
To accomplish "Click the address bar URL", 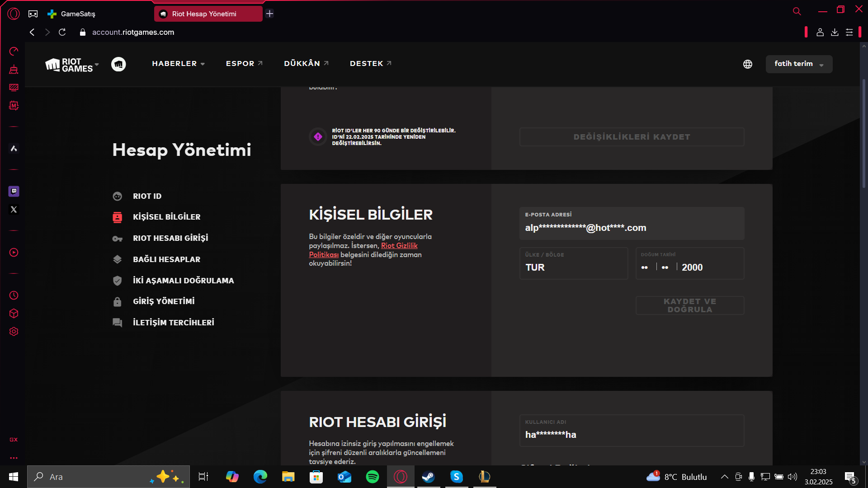I will (x=133, y=32).
